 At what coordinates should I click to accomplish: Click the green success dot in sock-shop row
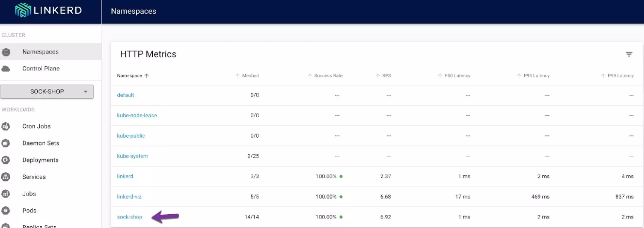(x=341, y=217)
